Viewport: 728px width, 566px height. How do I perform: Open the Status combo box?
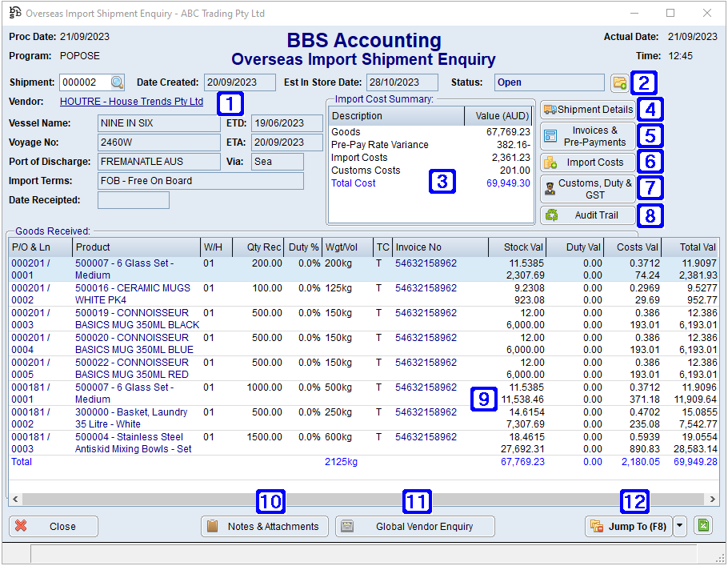tap(549, 82)
